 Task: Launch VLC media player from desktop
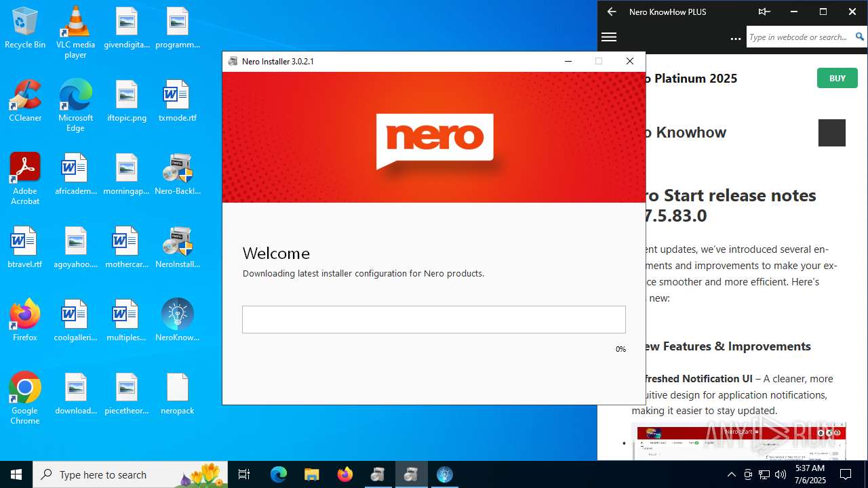click(75, 32)
